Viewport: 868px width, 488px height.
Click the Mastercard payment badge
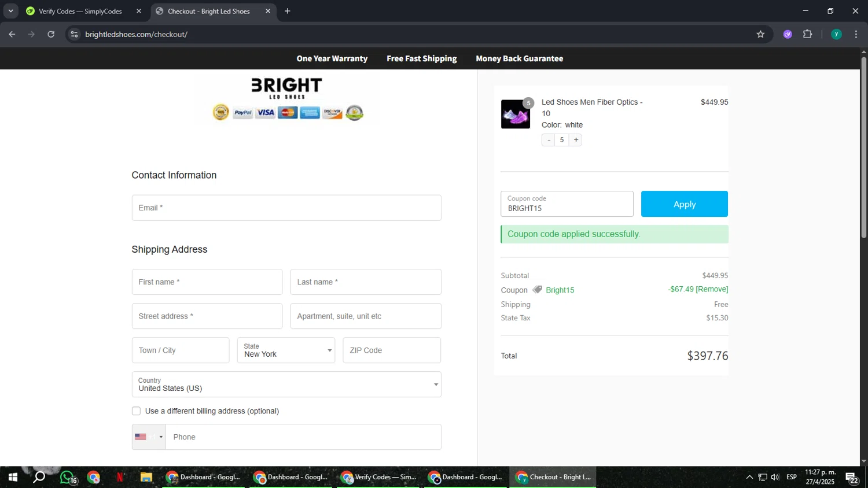pyautogui.click(x=288, y=113)
